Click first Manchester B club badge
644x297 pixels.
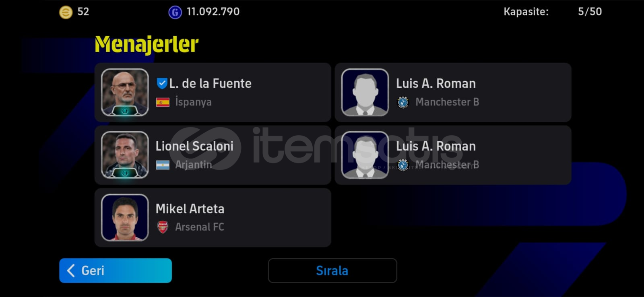click(403, 102)
